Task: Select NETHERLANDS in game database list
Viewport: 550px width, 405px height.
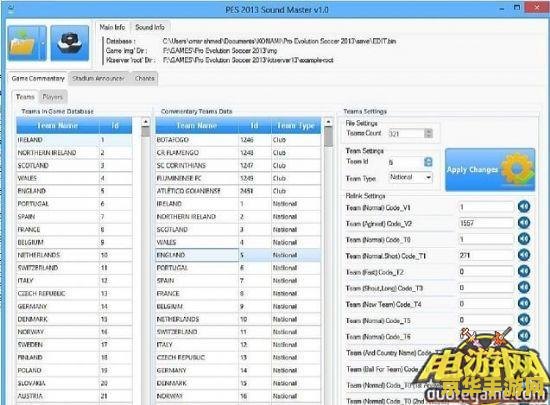Action: pyautogui.click(x=74, y=255)
